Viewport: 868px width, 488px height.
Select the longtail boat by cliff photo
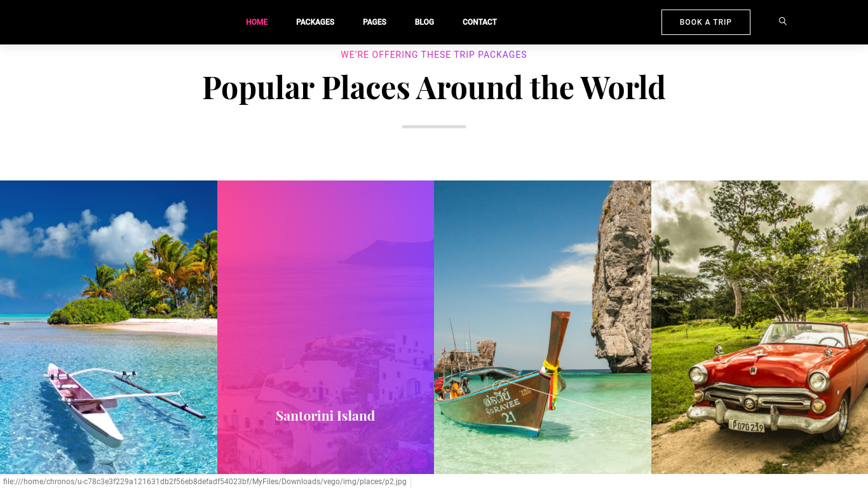(543, 327)
